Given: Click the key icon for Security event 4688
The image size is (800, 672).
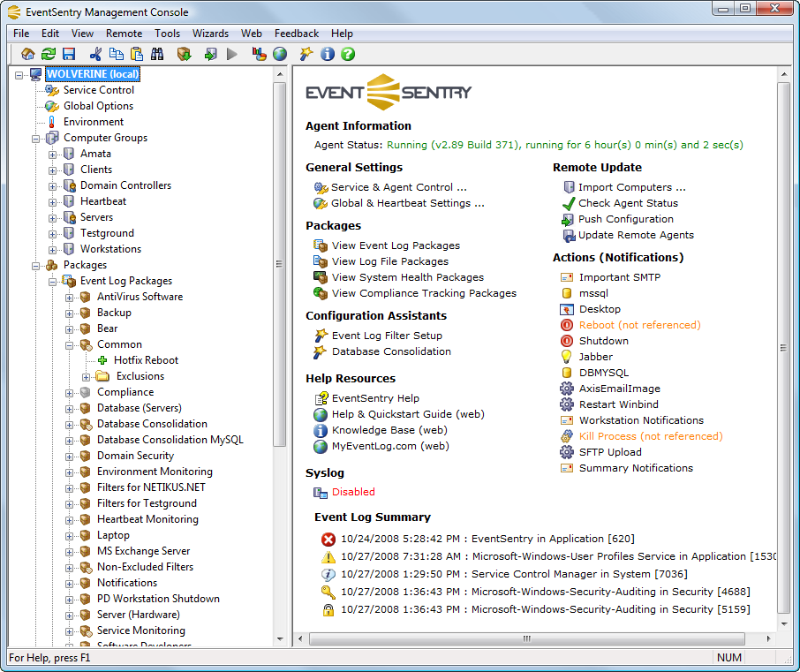Looking at the screenshot, I should tap(328, 592).
